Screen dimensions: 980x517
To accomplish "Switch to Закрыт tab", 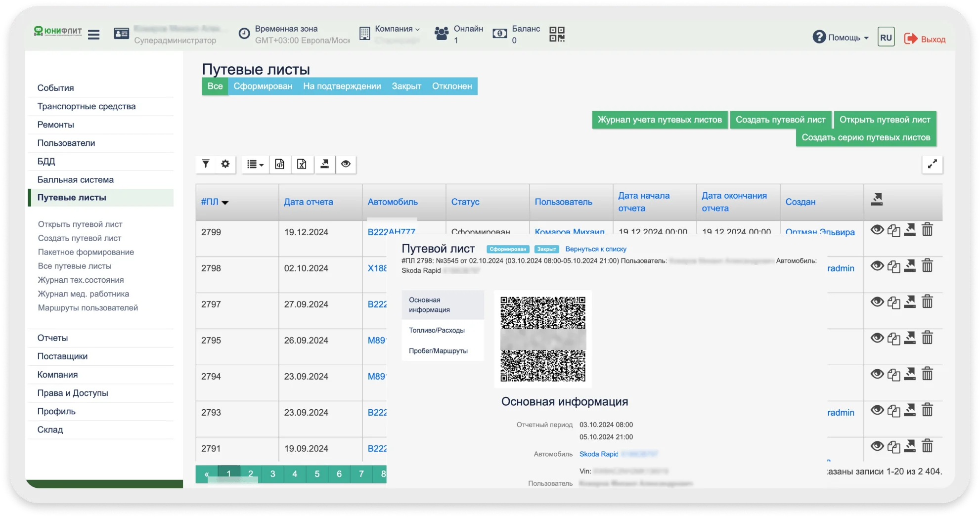I will click(406, 86).
